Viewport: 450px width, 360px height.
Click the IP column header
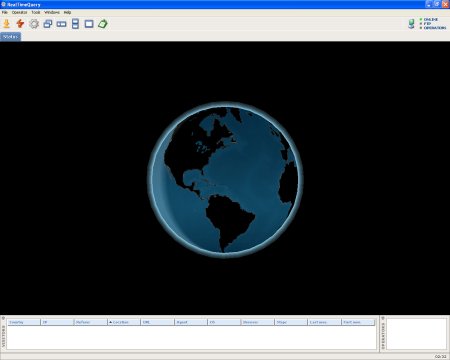(57, 322)
